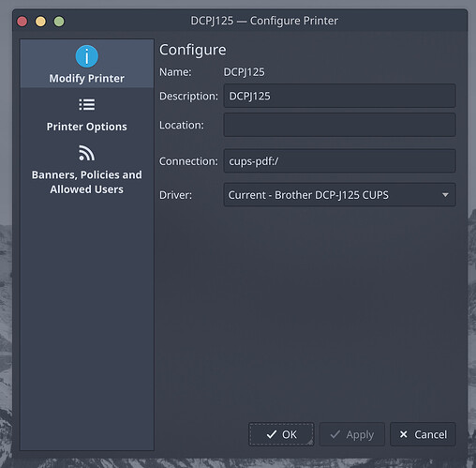Select the Modify Printer page label
Image resolution: width=476 pixels, height=468 pixels.
click(87, 78)
